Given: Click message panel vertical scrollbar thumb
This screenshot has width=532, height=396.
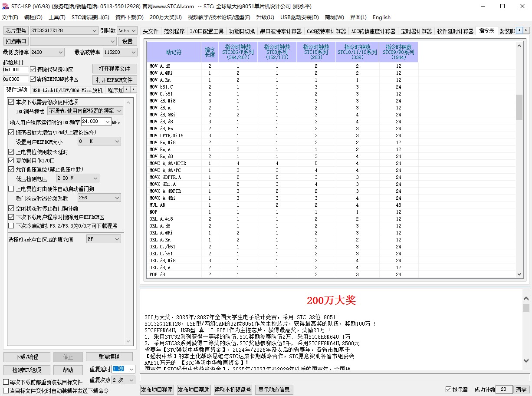Looking at the screenshot, I should pos(526,308).
